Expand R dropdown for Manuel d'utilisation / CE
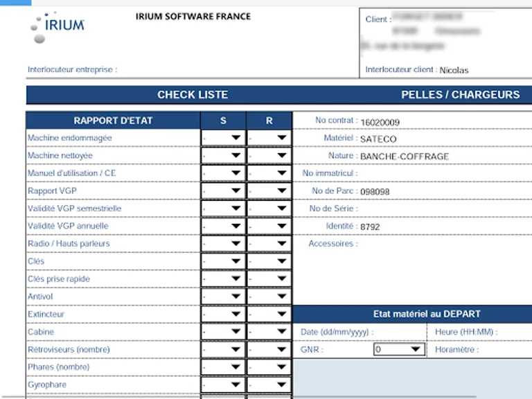This screenshot has width=532, height=399. (269, 173)
